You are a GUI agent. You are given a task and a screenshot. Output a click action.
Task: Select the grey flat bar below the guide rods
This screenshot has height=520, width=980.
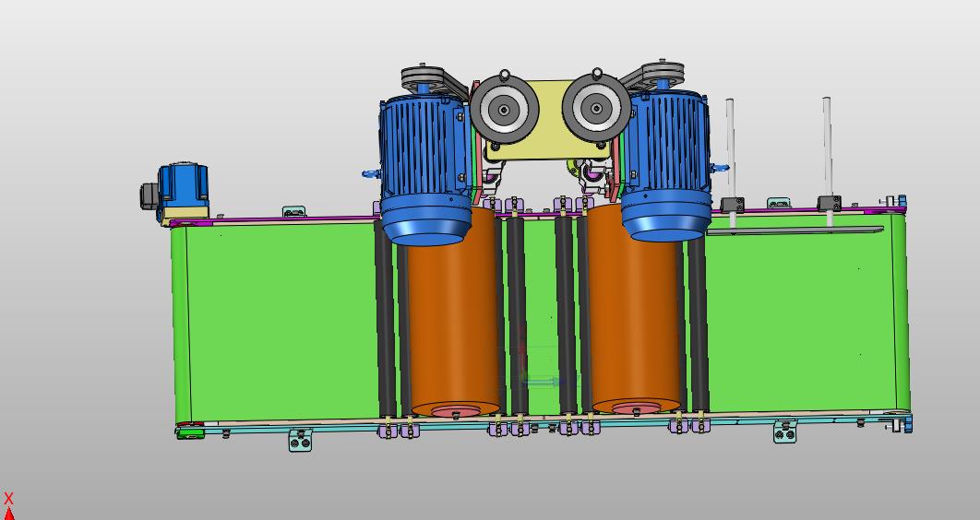tap(795, 230)
